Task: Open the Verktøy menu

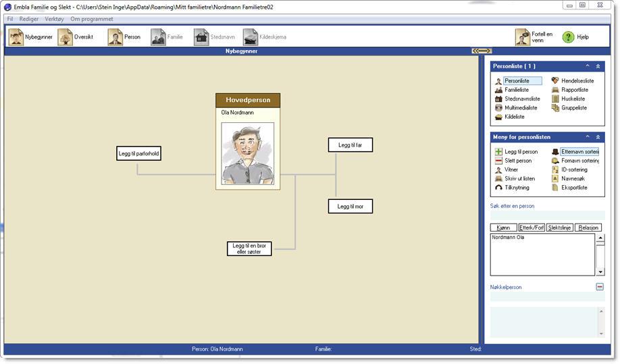Action: (55, 19)
